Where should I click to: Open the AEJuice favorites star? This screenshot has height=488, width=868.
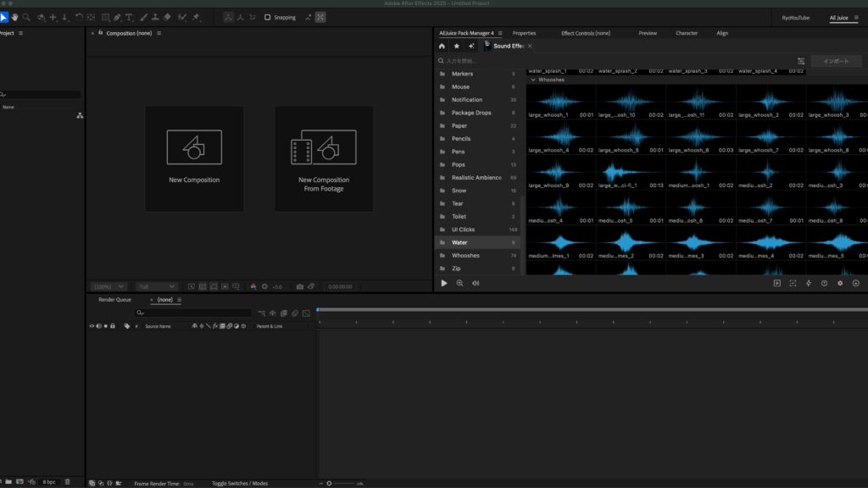tap(456, 46)
